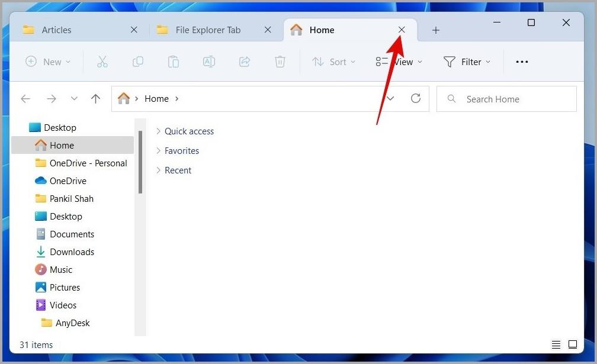This screenshot has width=597, height=364.
Task: Click in the Search Home field
Action: point(506,99)
